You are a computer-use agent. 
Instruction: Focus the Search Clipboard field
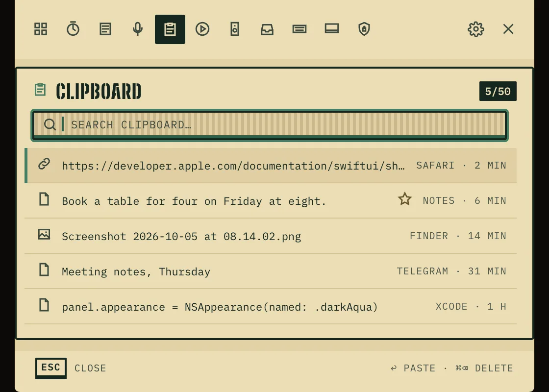[270, 125]
